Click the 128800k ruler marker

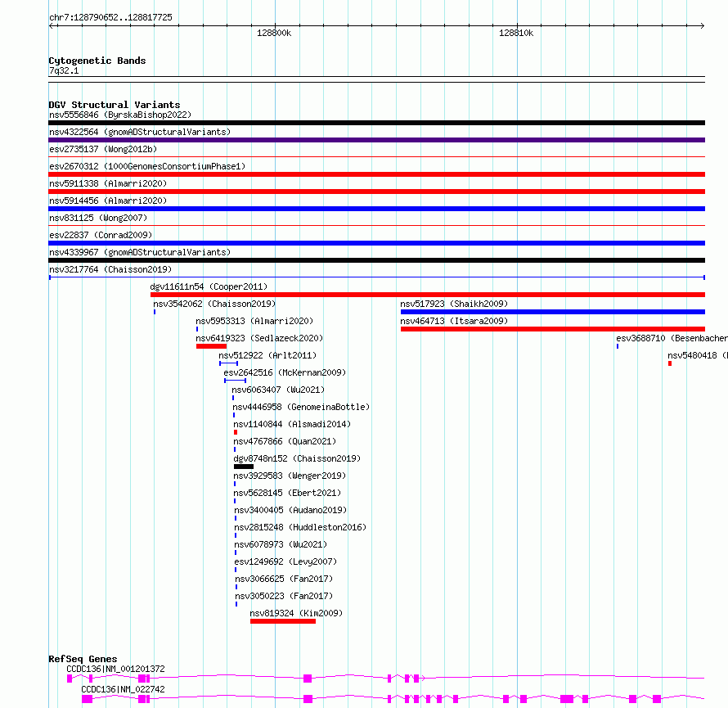(274, 33)
